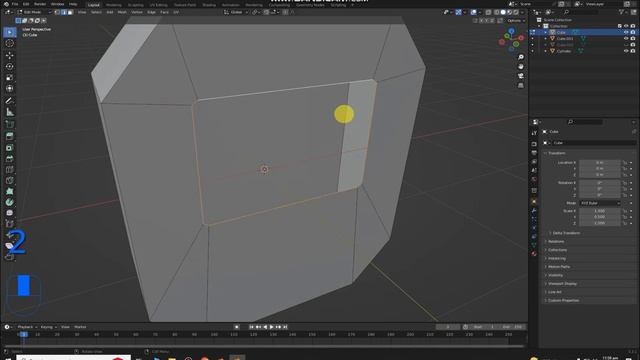
Task: Open the Modifier properties wrench tab
Action: (x=534, y=211)
